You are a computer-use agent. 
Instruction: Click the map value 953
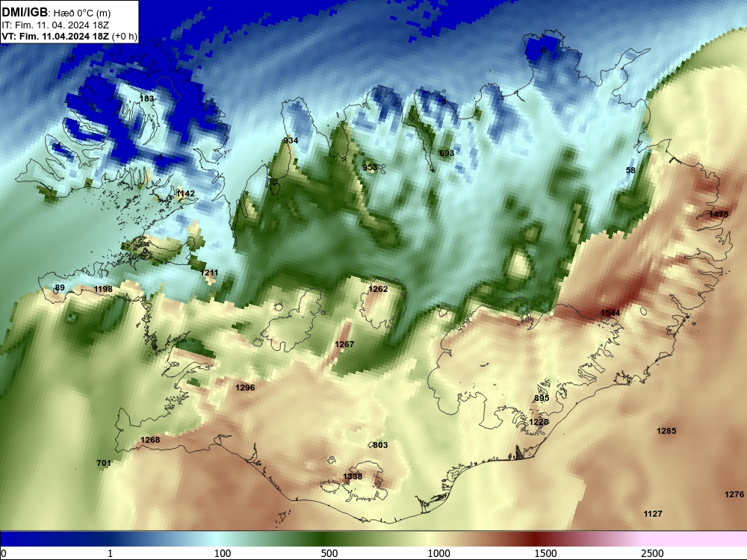pyautogui.click(x=370, y=167)
